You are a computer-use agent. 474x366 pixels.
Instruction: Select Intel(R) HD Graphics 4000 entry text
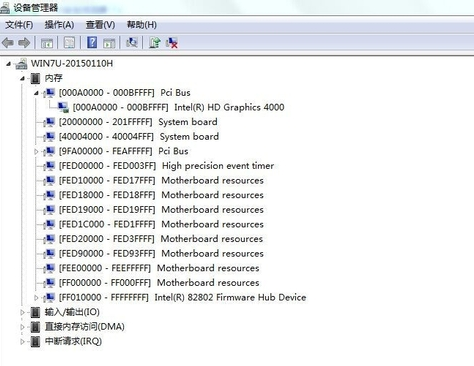(x=179, y=107)
